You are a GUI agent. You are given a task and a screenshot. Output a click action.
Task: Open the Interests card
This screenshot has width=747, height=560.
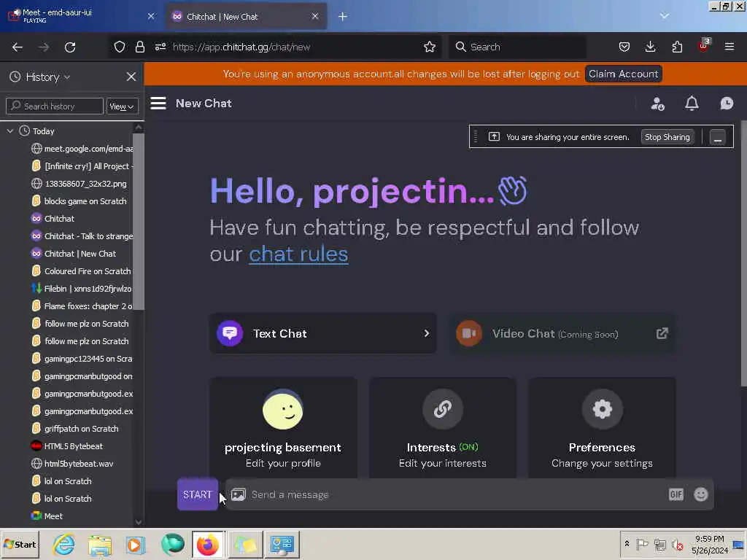pos(443,427)
